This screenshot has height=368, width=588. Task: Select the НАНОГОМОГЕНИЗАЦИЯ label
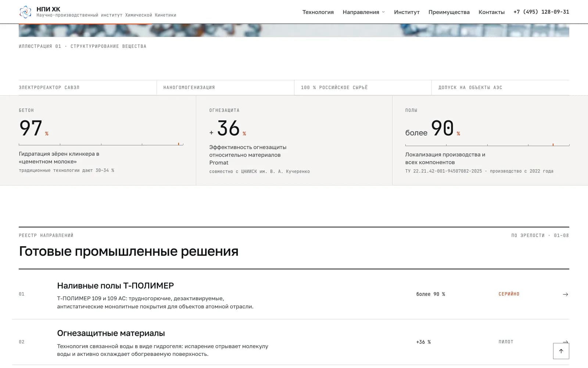tap(189, 88)
